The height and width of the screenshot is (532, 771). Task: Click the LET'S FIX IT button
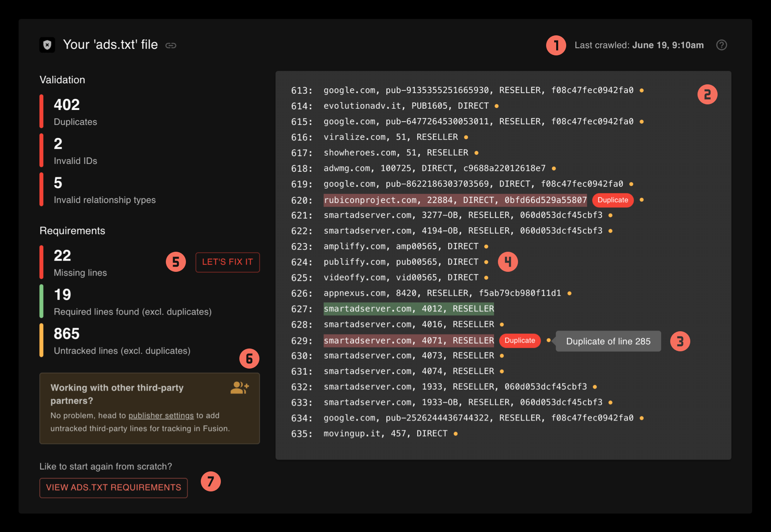pyautogui.click(x=228, y=262)
